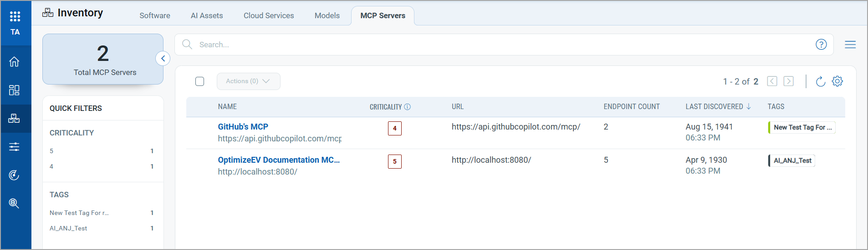Open table settings gear icon
Viewport: 868px width, 250px height.
click(x=837, y=81)
